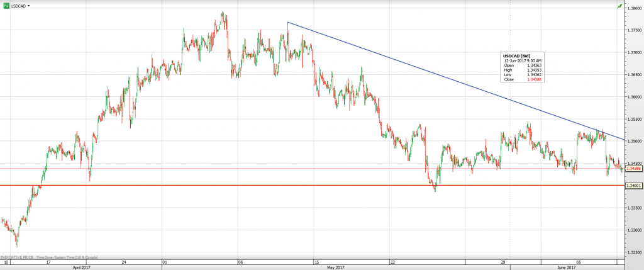
Task: Click the green arrow icon top-right
Action: [x=636, y=6]
